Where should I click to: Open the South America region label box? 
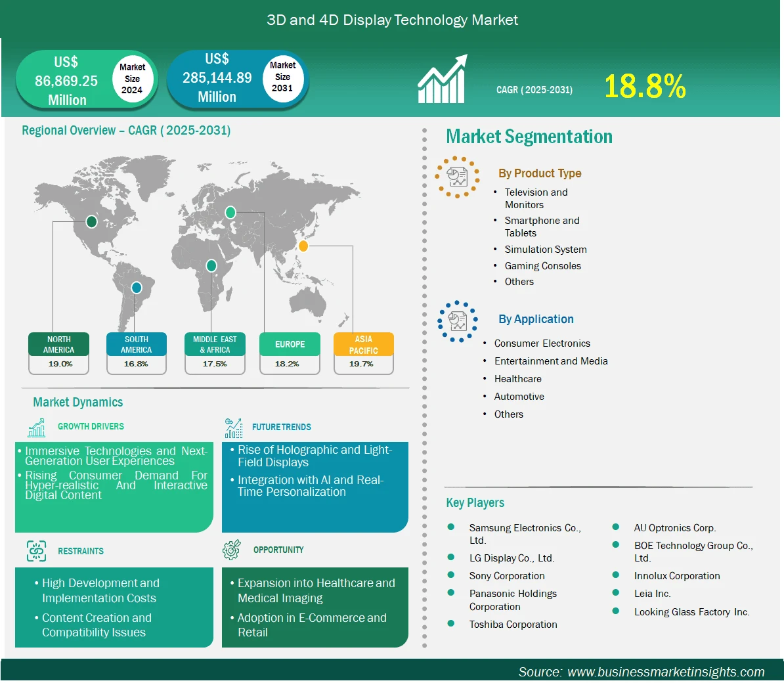136,345
